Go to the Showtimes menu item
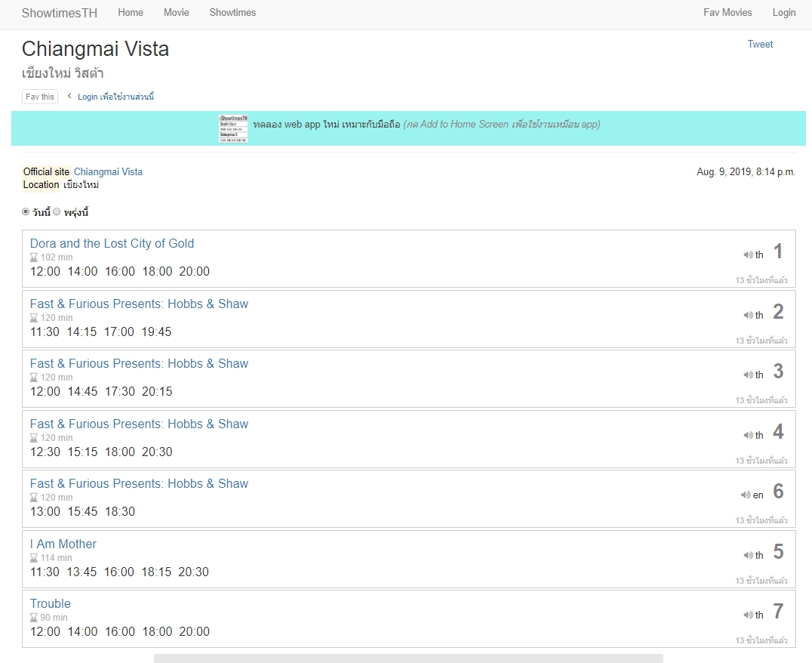812x663 pixels. tap(232, 12)
